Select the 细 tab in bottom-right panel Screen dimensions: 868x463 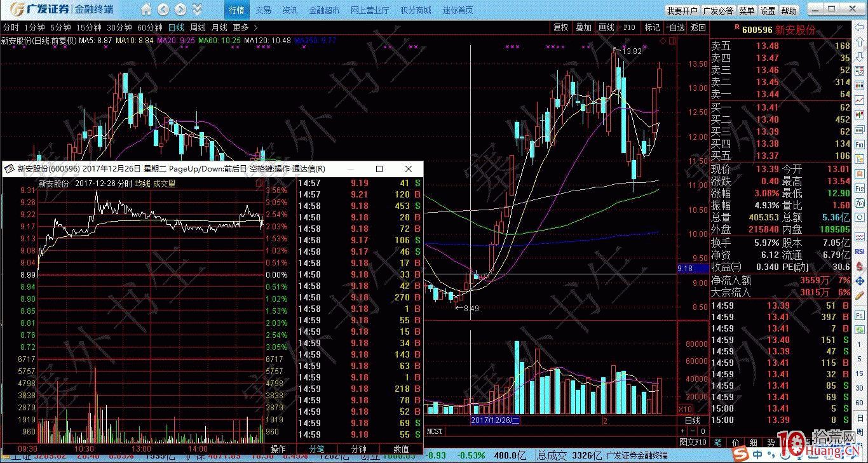[753, 442]
